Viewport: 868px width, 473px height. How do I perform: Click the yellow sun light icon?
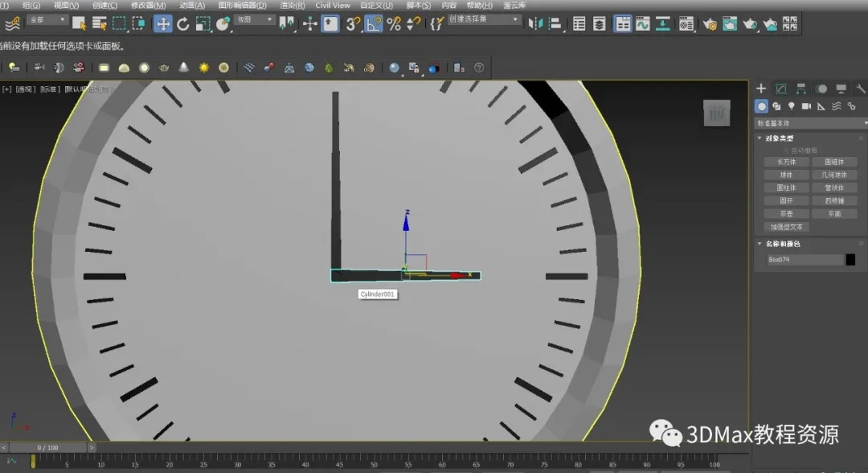coord(203,68)
